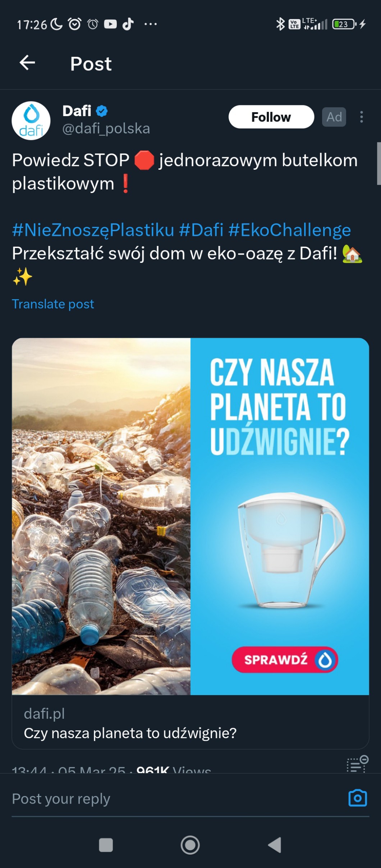Tap the SPRAWDŹ button in the ad image
Image resolution: width=381 pixels, height=868 pixels.
(x=285, y=660)
